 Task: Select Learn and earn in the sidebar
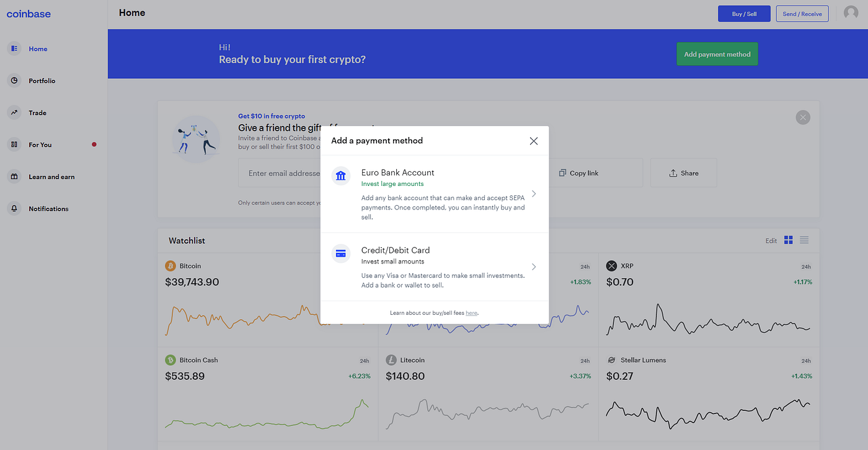pos(51,177)
